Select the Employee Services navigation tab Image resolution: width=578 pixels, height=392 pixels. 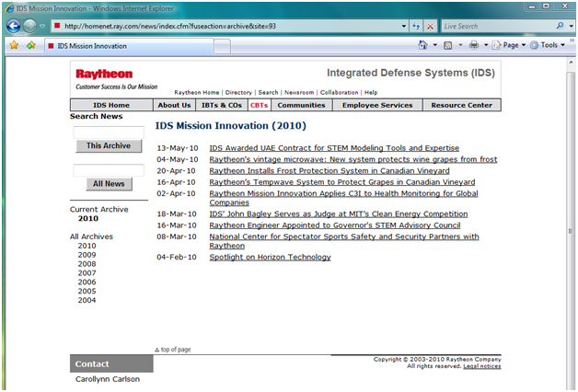coord(377,105)
